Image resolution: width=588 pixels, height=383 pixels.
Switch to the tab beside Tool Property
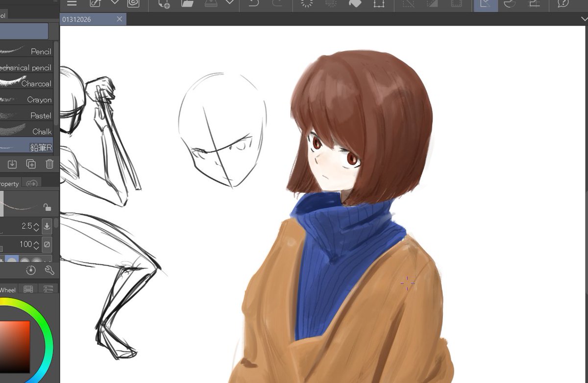point(32,183)
